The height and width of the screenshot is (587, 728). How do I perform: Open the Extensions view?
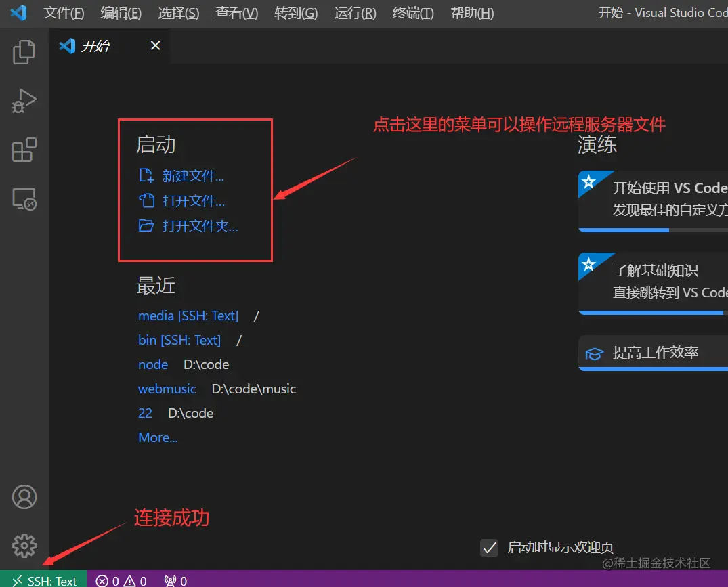click(x=24, y=150)
